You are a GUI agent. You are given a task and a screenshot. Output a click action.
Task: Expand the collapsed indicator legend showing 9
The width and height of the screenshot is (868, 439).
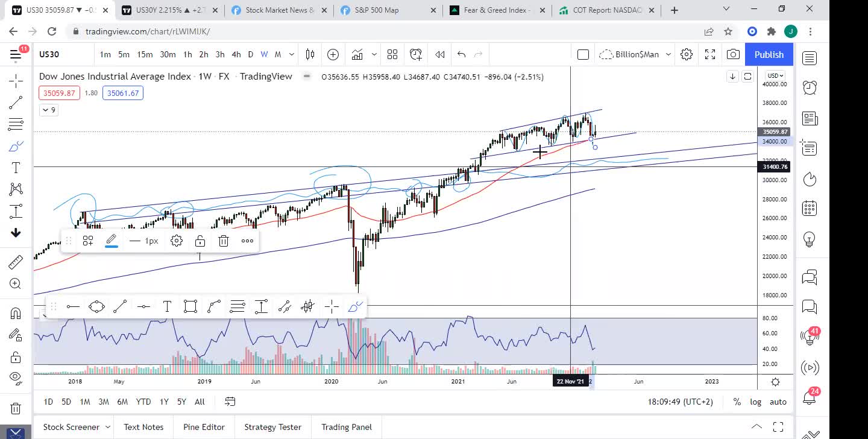[x=48, y=110]
